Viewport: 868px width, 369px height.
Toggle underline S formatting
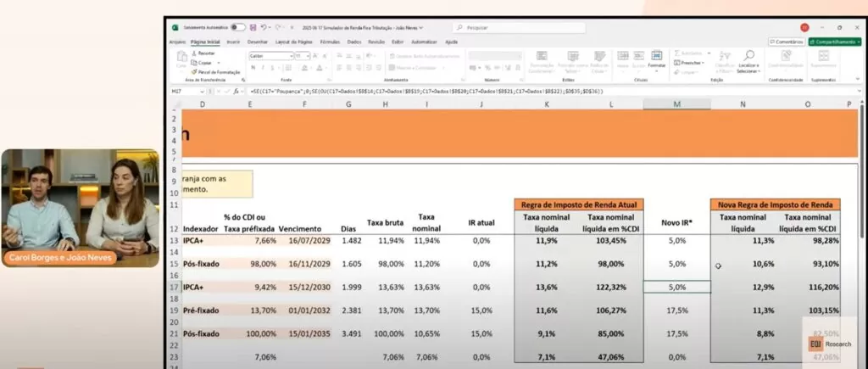tap(273, 68)
